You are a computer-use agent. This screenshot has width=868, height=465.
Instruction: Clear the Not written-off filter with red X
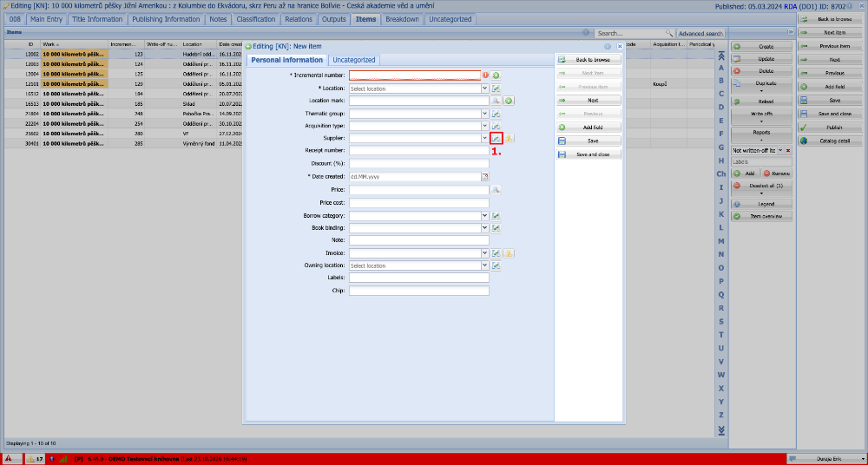click(x=788, y=151)
